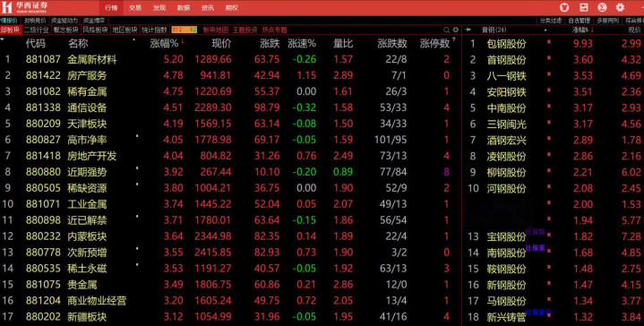Image resolution: width=644 pixels, height=326 pixels.
Task: Switch to 二级行业 sector category
Action: [36, 30]
